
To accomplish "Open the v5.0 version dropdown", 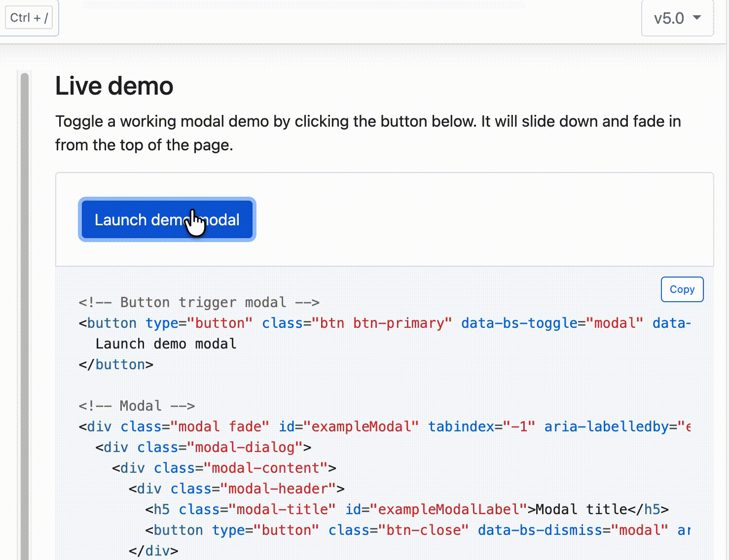I will (x=677, y=18).
